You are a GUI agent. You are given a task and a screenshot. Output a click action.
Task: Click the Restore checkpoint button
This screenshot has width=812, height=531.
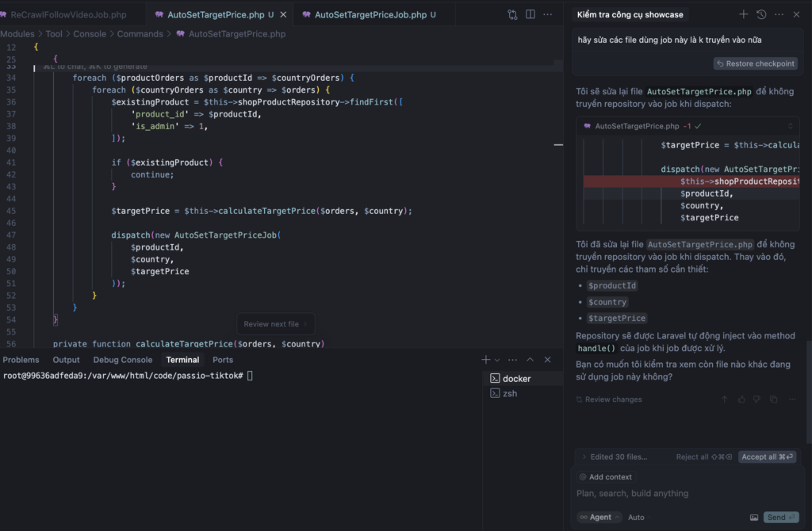coord(756,63)
